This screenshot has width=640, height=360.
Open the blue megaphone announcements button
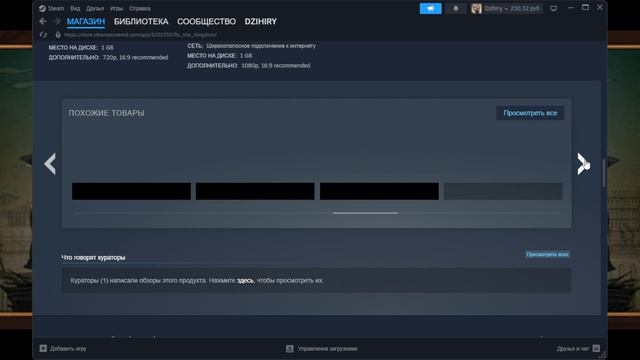pyautogui.click(x=431, y=8)
